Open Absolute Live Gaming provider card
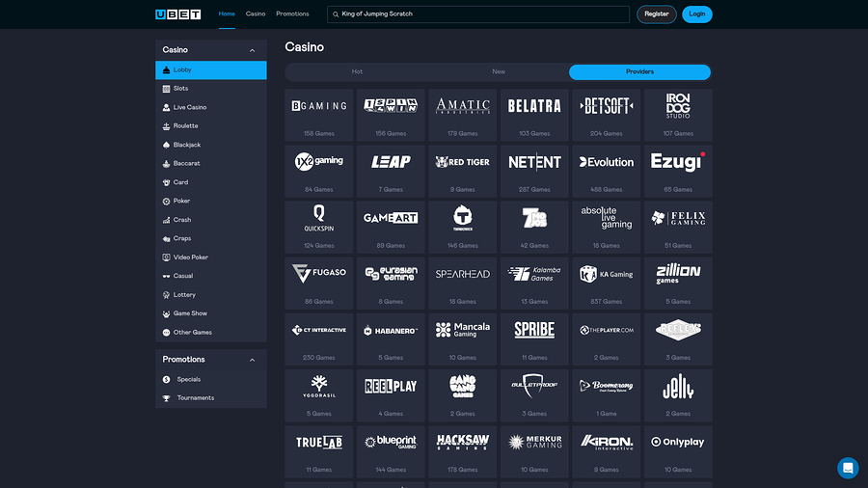 tap(607, 228)
